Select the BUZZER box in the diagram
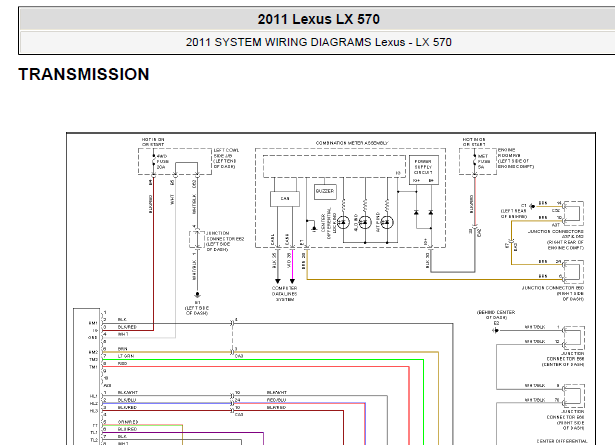The height and width of the screenshot is (445, 615). [x=325, y=191]
